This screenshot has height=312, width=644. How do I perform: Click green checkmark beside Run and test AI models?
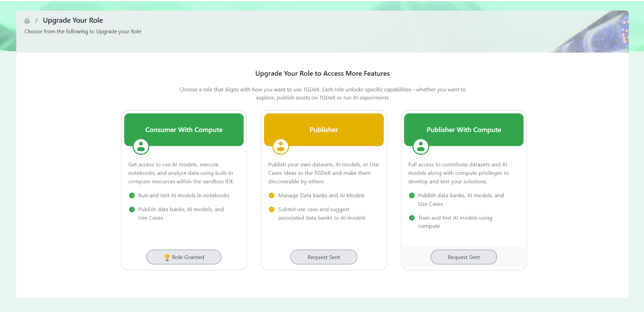(x=132, y=196)
